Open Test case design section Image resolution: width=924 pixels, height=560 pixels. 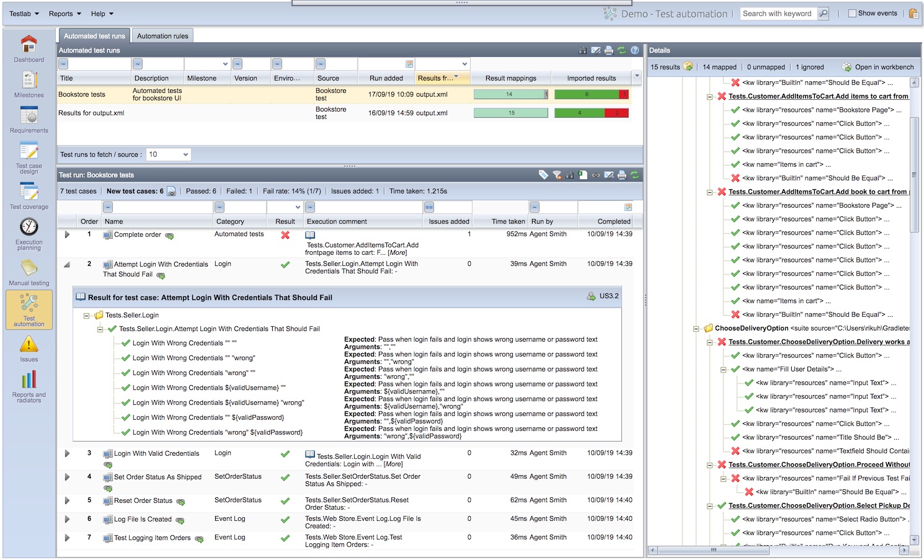29,158
